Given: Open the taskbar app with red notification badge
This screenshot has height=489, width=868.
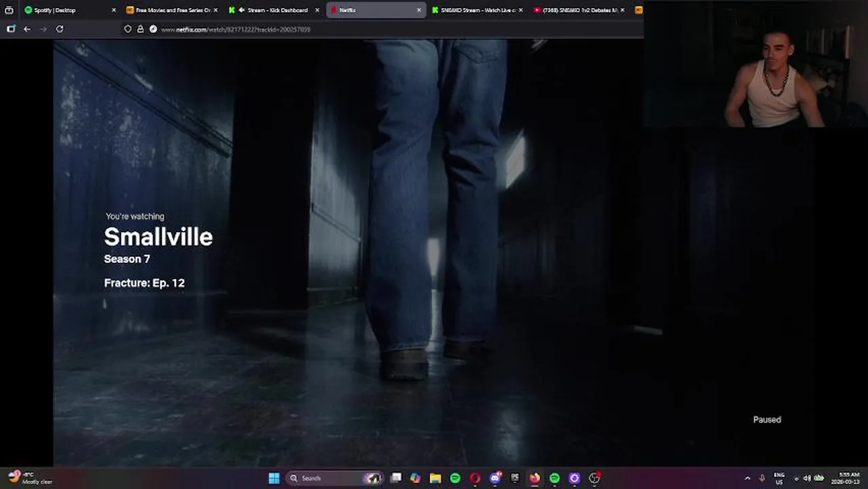Looking at the screenshot, I should (594, 478).
